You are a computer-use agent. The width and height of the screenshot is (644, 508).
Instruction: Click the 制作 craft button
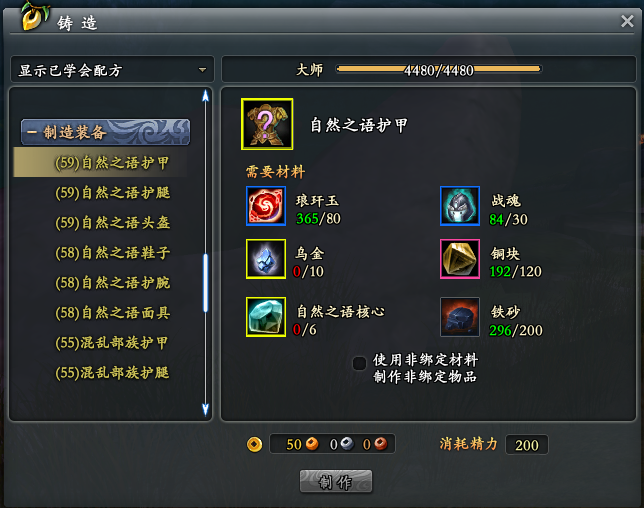click(x=336, y=481)
